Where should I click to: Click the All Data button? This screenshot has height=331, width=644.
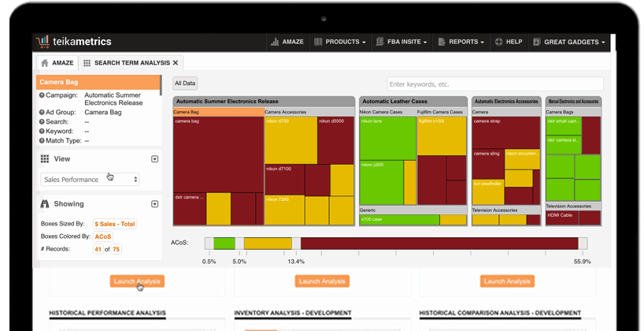pos(186,84)
